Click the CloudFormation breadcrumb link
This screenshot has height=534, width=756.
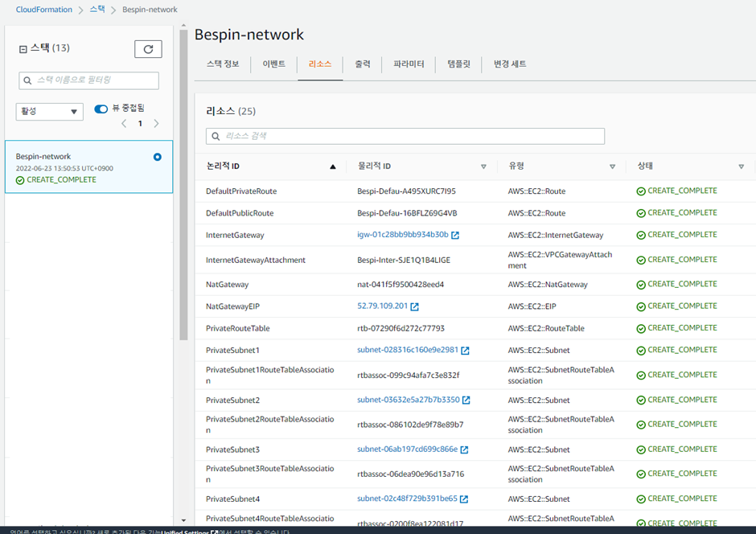pyautogui.click(x=44, y=10)
